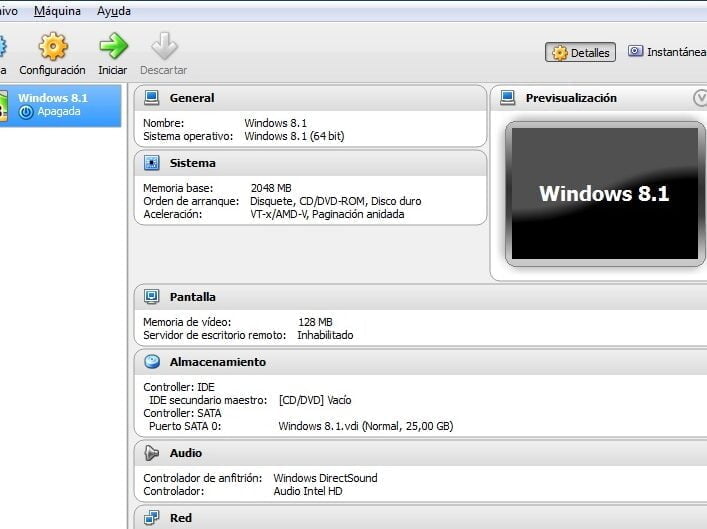Click the Red network icon
The height and width of the screenshot is (529, 707).
[152, 518]
